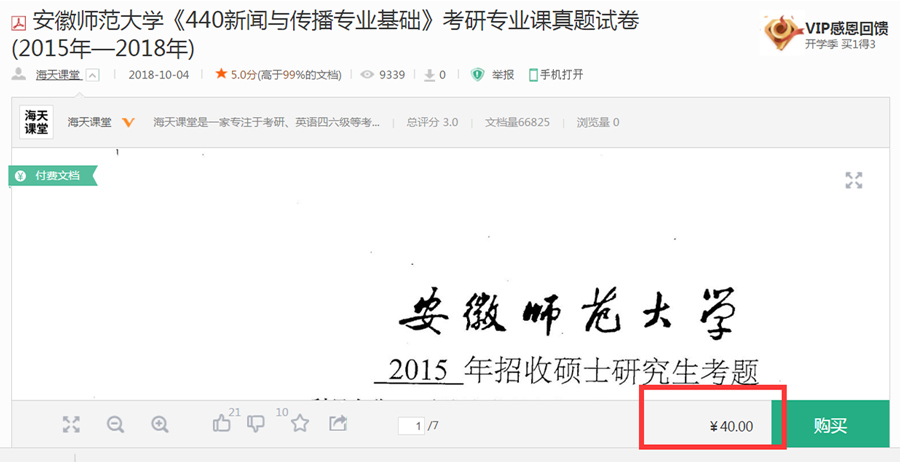Open the 海天课堂 uploader link
This screenshot has height=462, width=900.
point(58,75)
